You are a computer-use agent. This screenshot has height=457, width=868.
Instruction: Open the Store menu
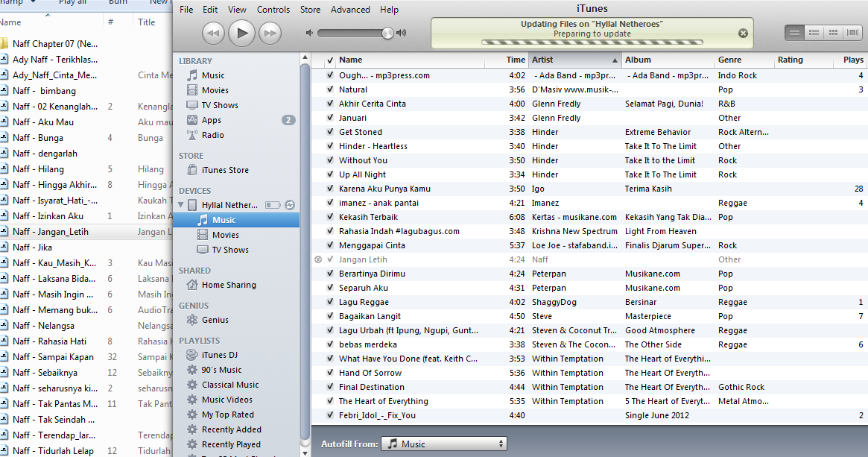pyautogui.click(x=310, y=10)
